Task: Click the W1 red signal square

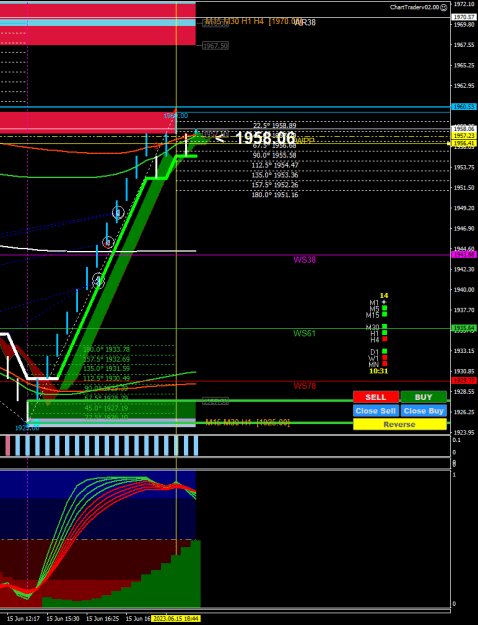Action: [x=384, y=358]
